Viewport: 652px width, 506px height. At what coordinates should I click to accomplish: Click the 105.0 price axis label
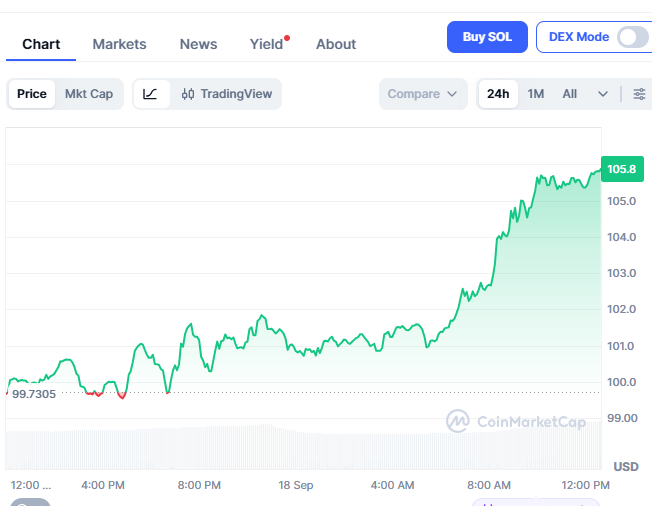621,201
